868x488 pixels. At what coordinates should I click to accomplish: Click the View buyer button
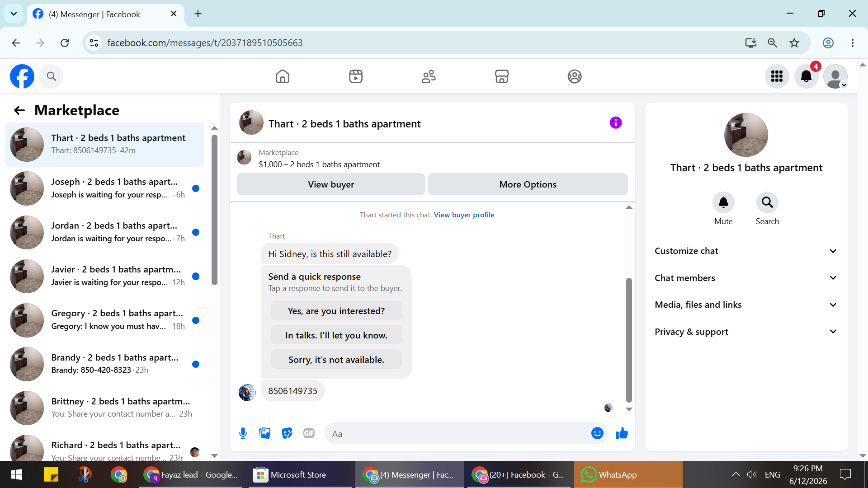[x=331, y=184]
